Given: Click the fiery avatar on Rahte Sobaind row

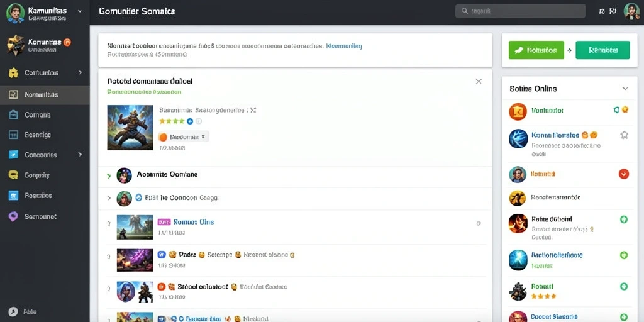Looking at the screenshot, I should coord(518,223).
